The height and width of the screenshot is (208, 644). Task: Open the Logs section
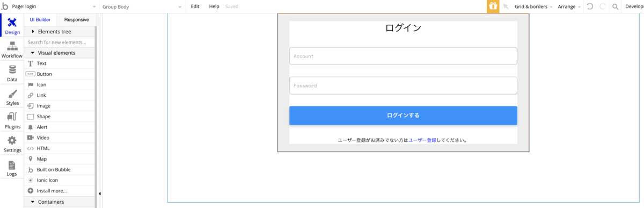point(12,168)
